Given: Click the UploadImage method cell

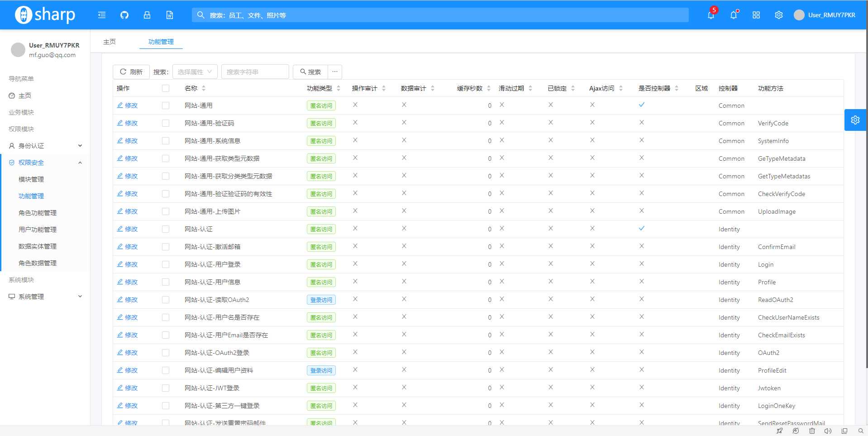Looking at the screenshot, I should point(777,211).
